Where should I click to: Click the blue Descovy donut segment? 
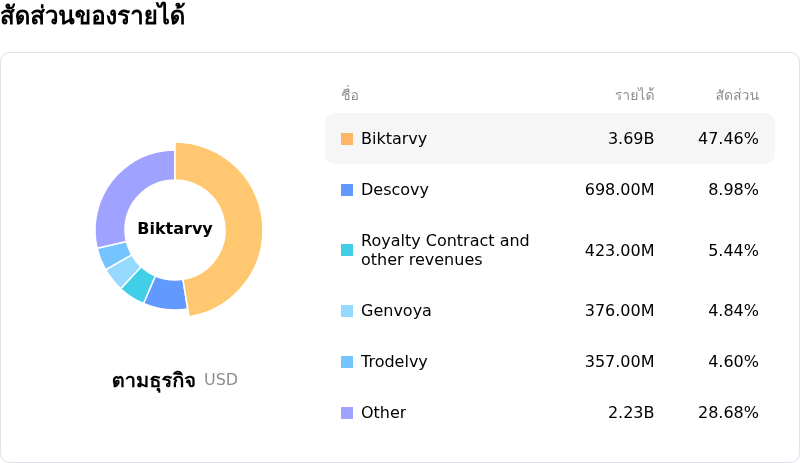167,293
